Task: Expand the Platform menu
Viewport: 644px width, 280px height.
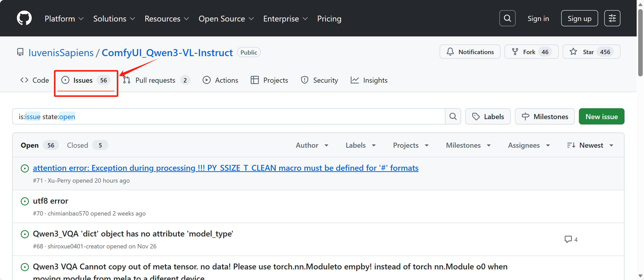Action: tap(64, 19)
